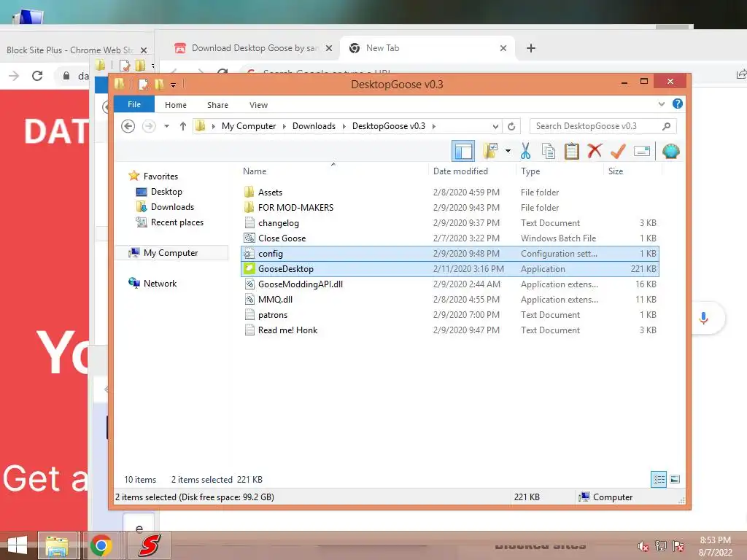Select Network in the navigation pane
This screenshot has width=747, height=560.
(x=160, y=284)
